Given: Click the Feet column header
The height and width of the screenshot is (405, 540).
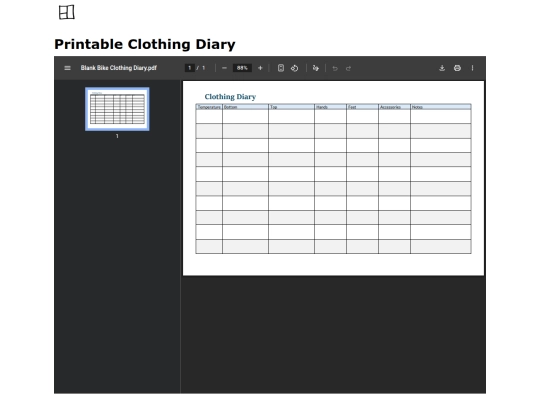Looking at the screenshot, I should pyautogui.click(x=362, y=107).
